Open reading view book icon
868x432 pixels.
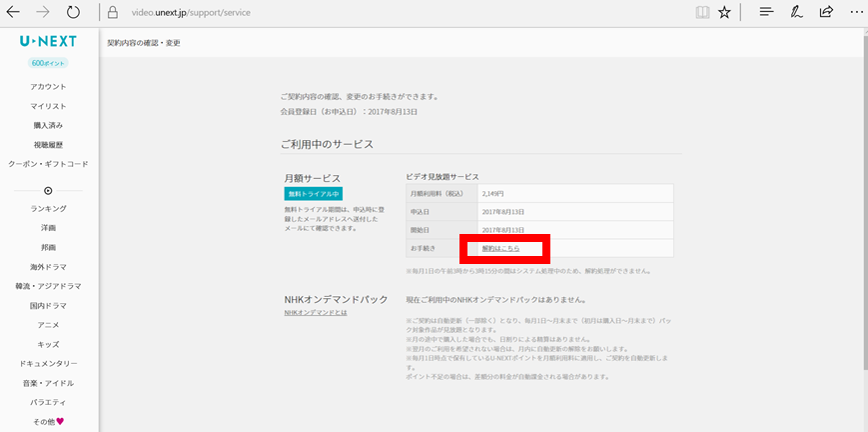(x=702, y=12)
